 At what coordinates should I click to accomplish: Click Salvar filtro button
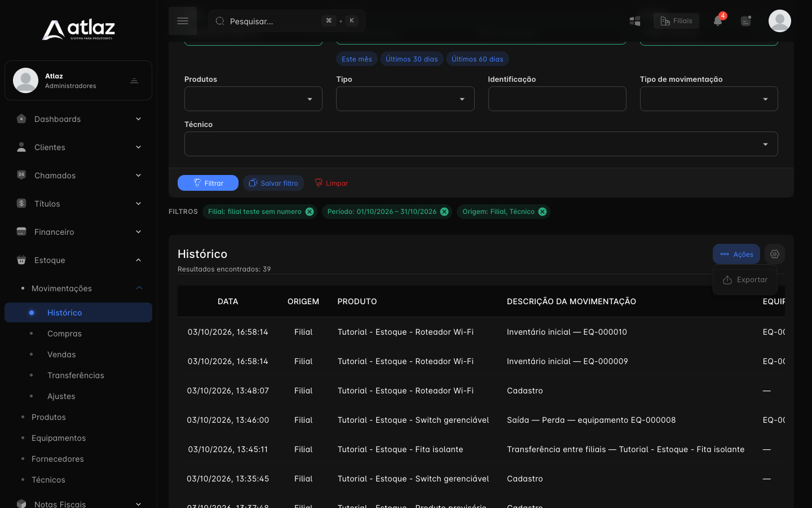click(273, 183)
